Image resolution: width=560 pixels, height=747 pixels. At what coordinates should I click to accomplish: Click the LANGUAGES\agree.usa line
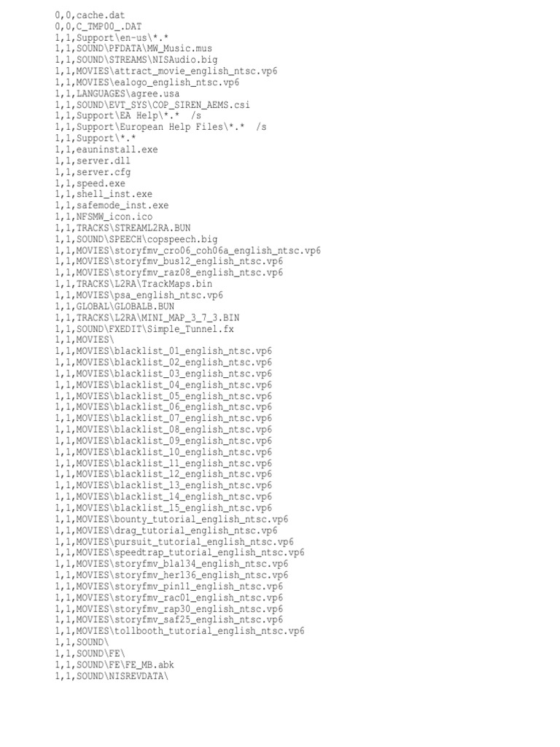[x=117, y=94]
